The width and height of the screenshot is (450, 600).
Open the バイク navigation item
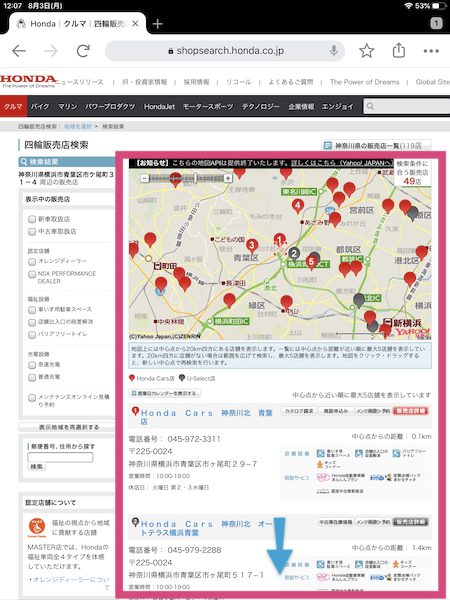click(40, 106)
